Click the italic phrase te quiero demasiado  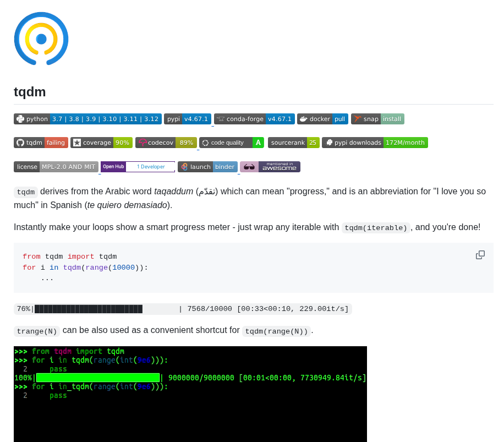click(127, 205)
